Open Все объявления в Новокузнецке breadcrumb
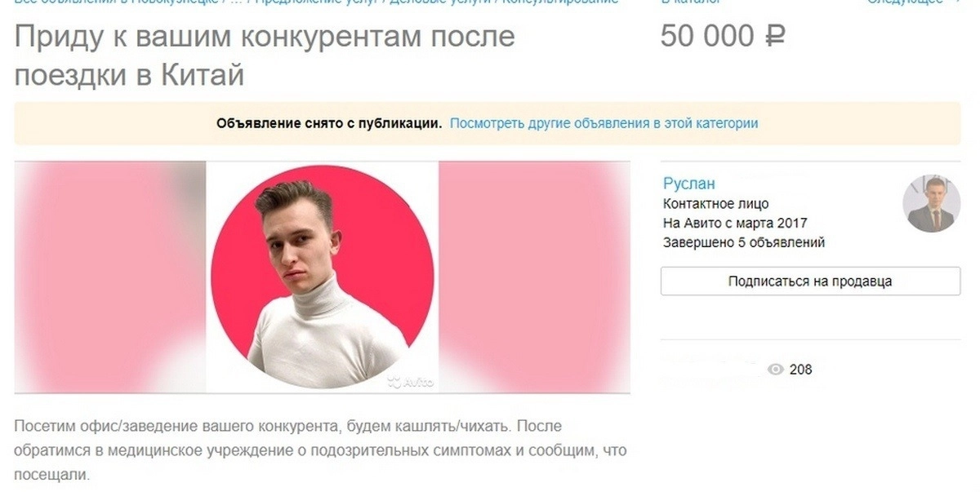Screen dimensions: 980x492 tap(116, 2)
